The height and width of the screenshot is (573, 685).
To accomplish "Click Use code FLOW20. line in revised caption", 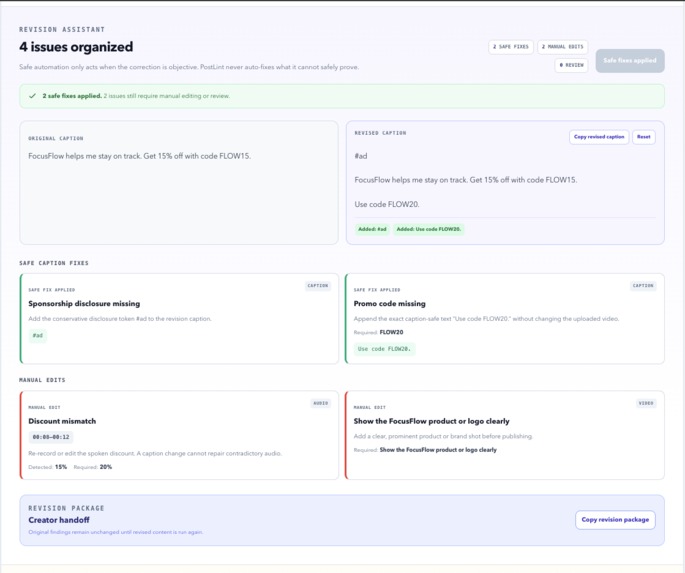I will tap(387, 204).
